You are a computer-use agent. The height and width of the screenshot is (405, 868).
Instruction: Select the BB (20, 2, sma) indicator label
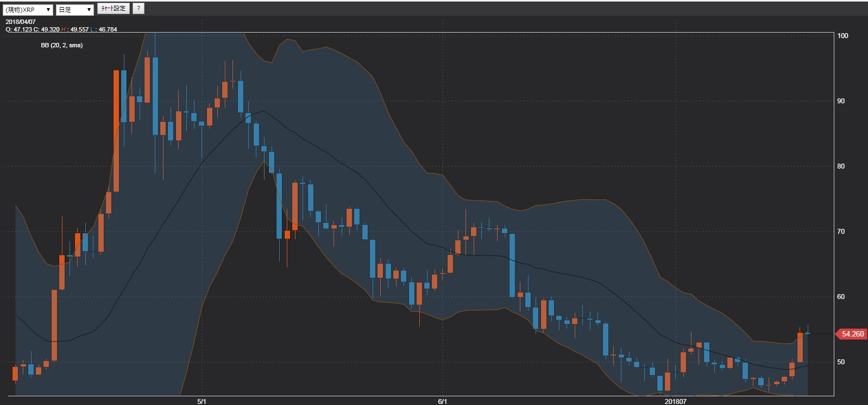tap(62, 45)
